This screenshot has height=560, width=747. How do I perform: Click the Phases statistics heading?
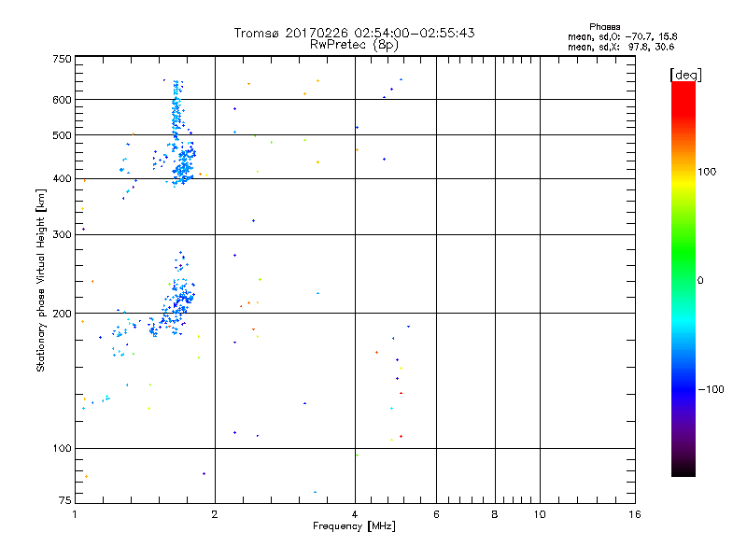(604, 27)
